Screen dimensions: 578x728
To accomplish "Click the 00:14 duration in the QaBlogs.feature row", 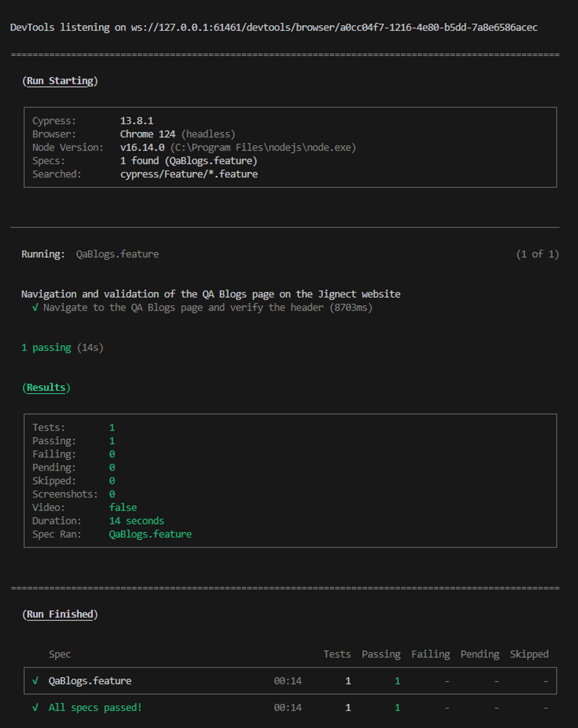I will click(x=288, y=681).
